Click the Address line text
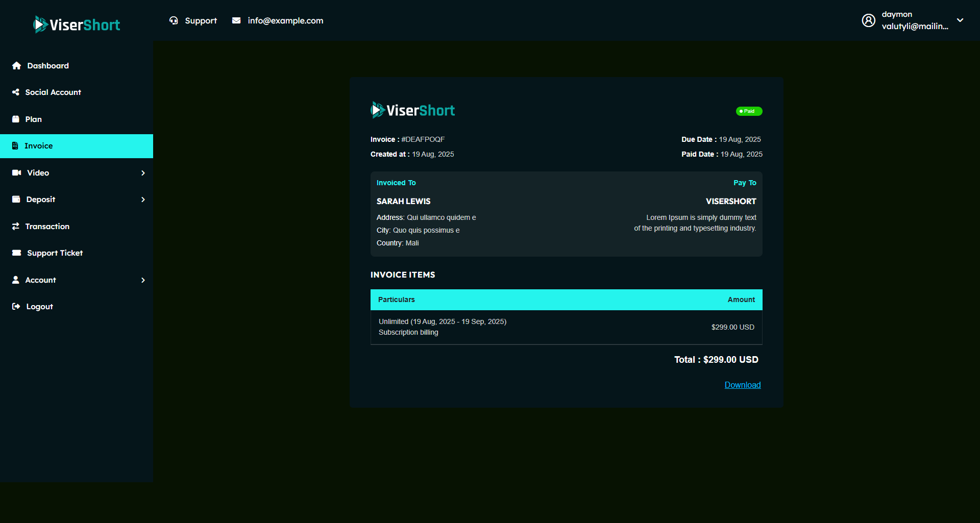980x523 pixels. click(426, 217)
